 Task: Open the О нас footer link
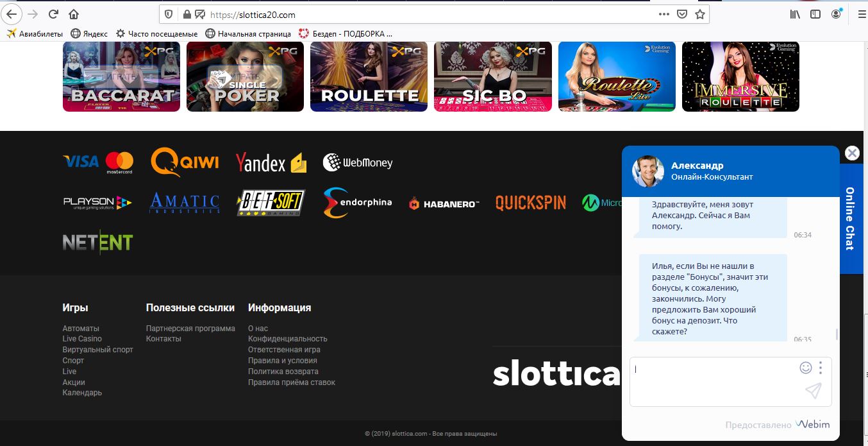[x=258, y=328]
